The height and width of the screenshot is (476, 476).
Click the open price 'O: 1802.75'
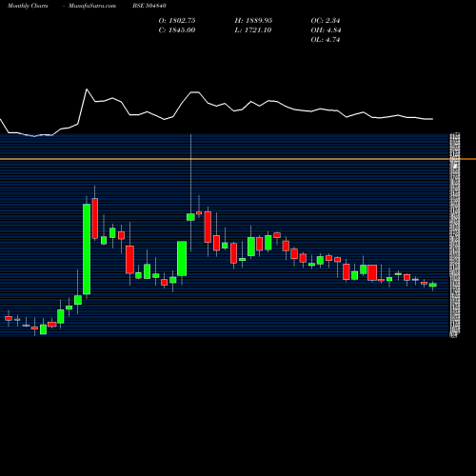(x=177, y=21)
